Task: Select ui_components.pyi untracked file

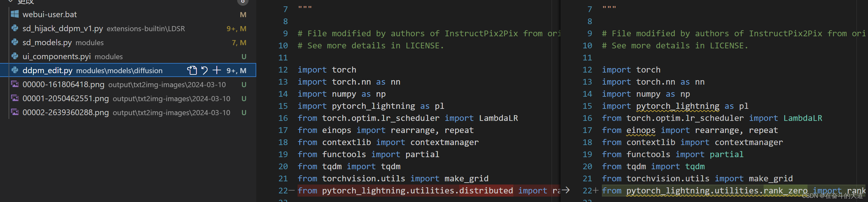Action: [x=57, y=57]
